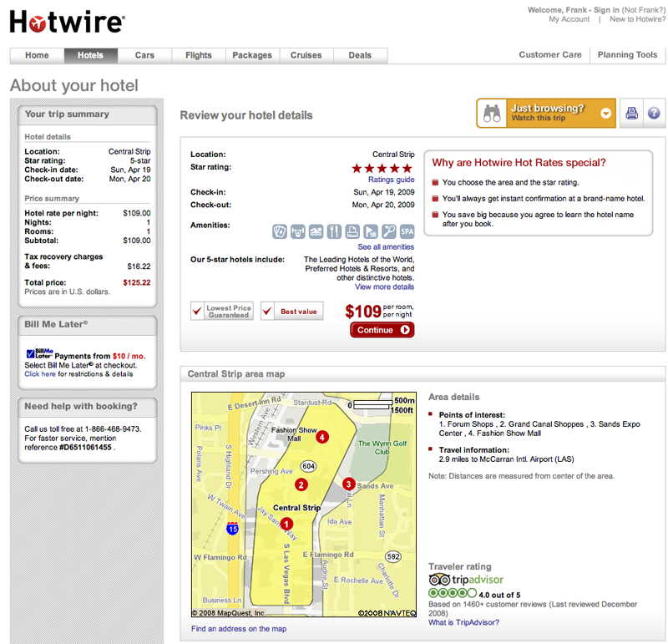Click the Bill Me Later logo
The width and height of the screenshot is (668, 644).
(39, 352)
